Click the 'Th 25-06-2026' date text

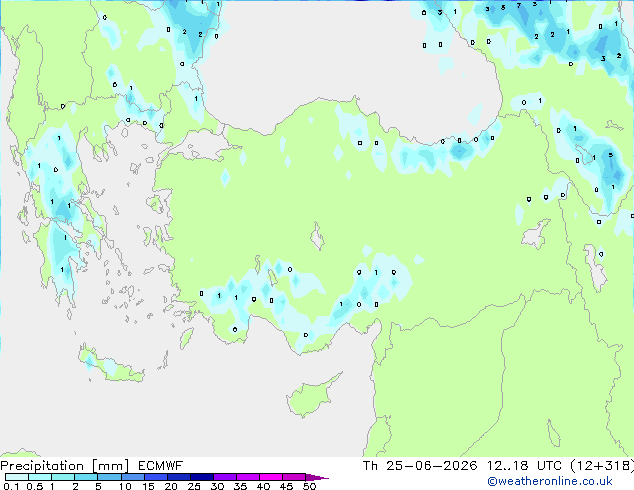420,466
